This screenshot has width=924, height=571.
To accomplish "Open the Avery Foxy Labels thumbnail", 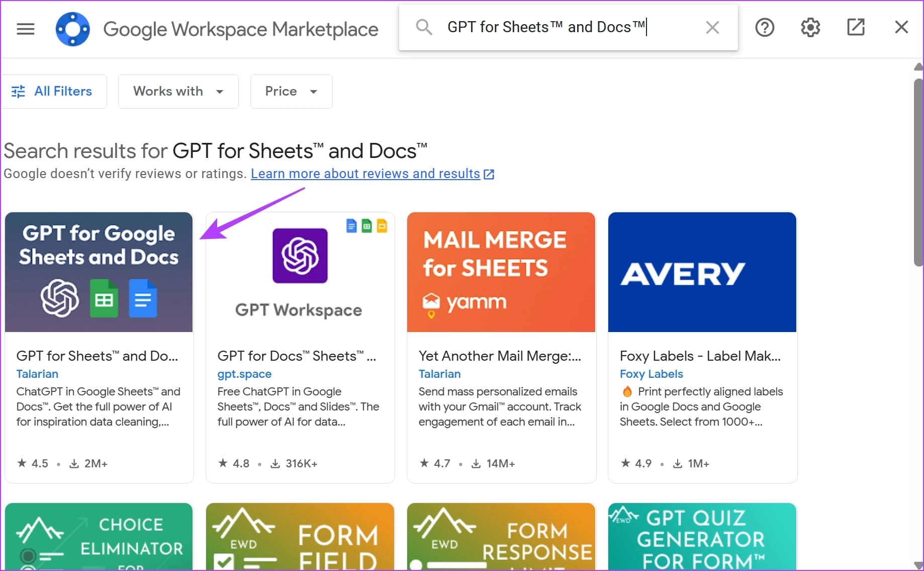I will coord(702,272).
